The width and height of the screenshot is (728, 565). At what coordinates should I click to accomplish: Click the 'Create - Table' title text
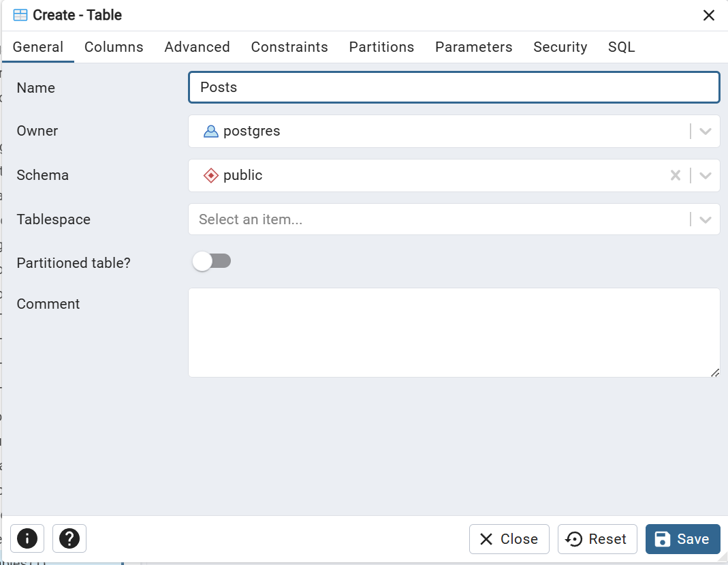coord(77,15)
